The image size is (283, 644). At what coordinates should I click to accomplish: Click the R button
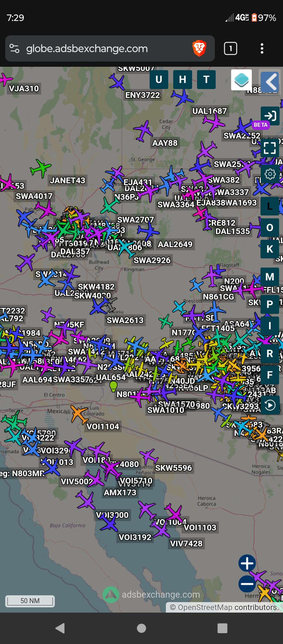click(270, 354)
